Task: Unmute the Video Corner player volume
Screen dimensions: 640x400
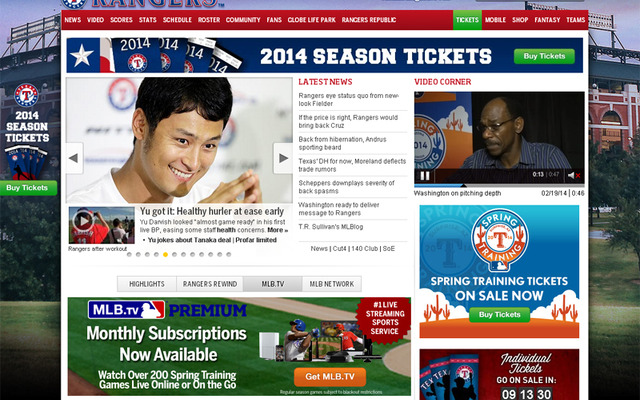Action: [574, 176]
